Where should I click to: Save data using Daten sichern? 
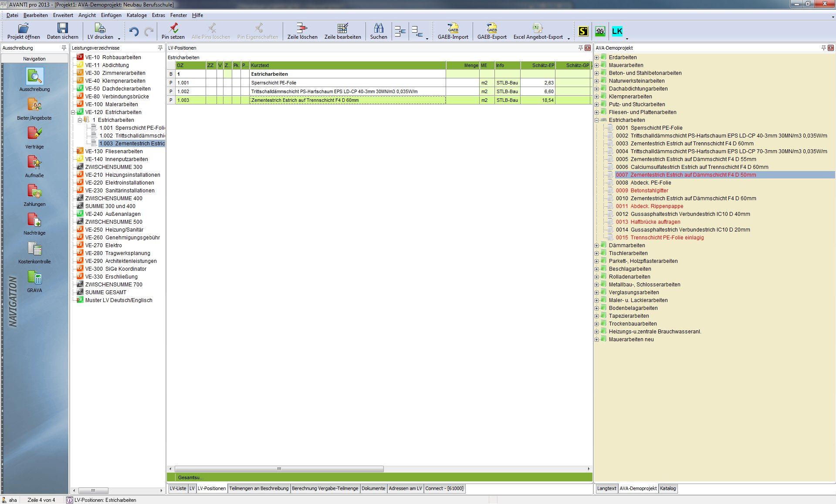63,31
